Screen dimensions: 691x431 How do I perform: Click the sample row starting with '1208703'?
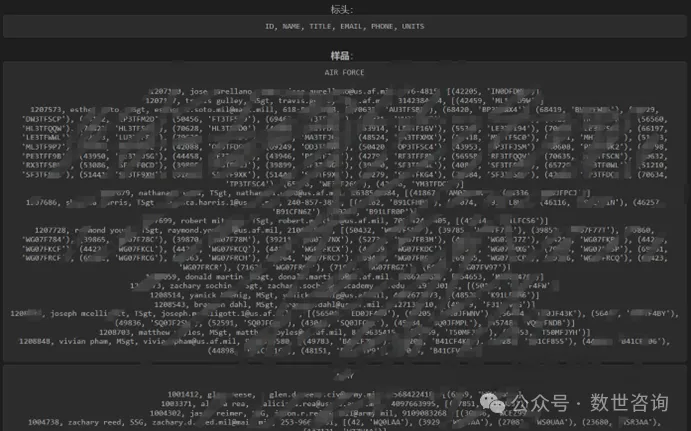(345, 332)
